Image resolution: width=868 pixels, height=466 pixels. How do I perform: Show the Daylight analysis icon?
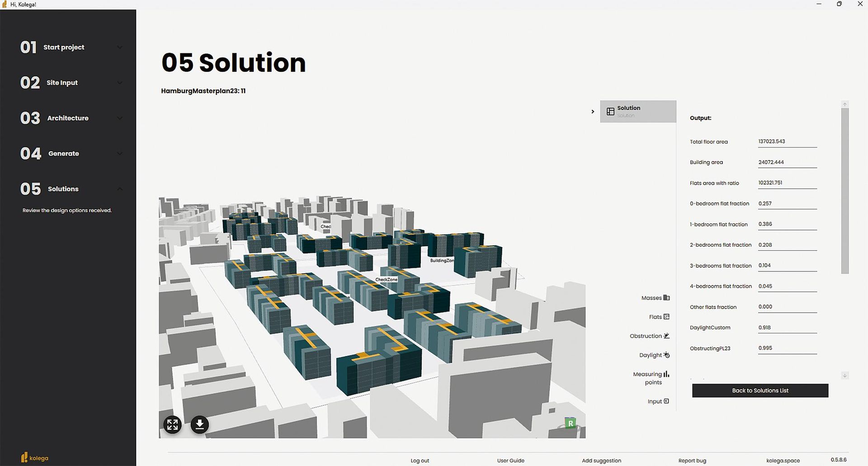coord(666,355)
